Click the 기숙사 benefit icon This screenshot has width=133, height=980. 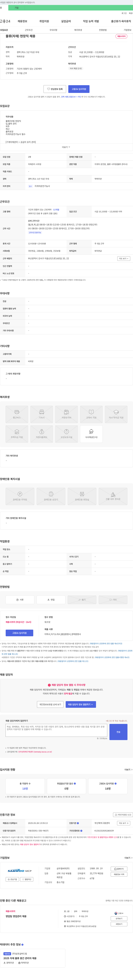pyautogui.click(x=42, y=414)
